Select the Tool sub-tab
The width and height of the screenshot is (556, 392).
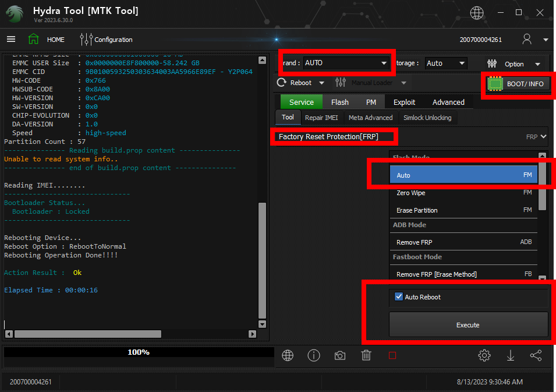(x=288, y=117)
